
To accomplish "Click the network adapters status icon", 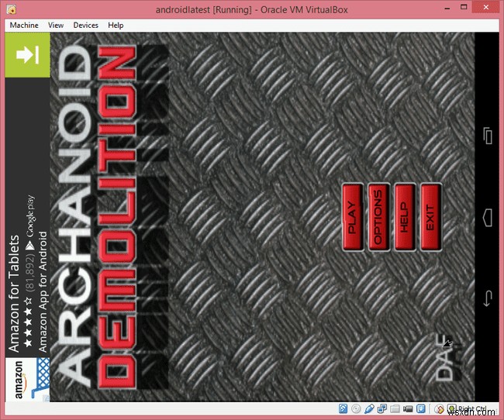I will 381,408.
